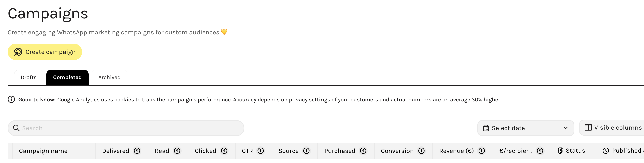Click the €/recipient info icon
Viewport: 644px width, 163px height.
(x=540, y=151)
